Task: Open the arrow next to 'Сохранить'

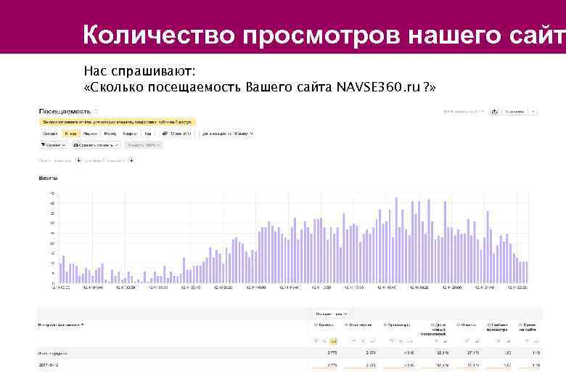Action: point(533,112)
